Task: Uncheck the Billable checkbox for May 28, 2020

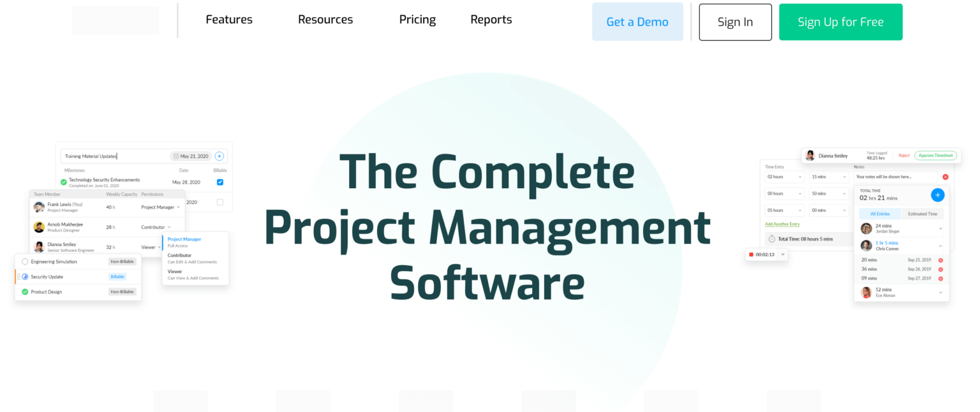Action: pos(220,182)
